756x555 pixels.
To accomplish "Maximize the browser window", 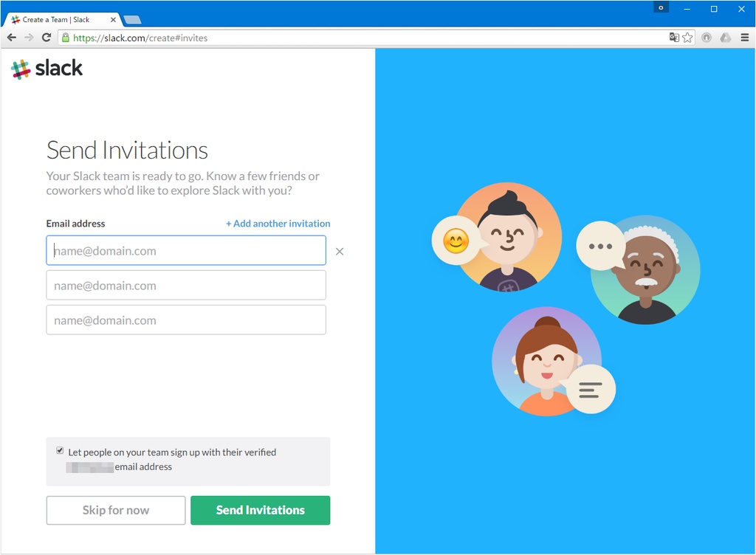I will [714, 9].
